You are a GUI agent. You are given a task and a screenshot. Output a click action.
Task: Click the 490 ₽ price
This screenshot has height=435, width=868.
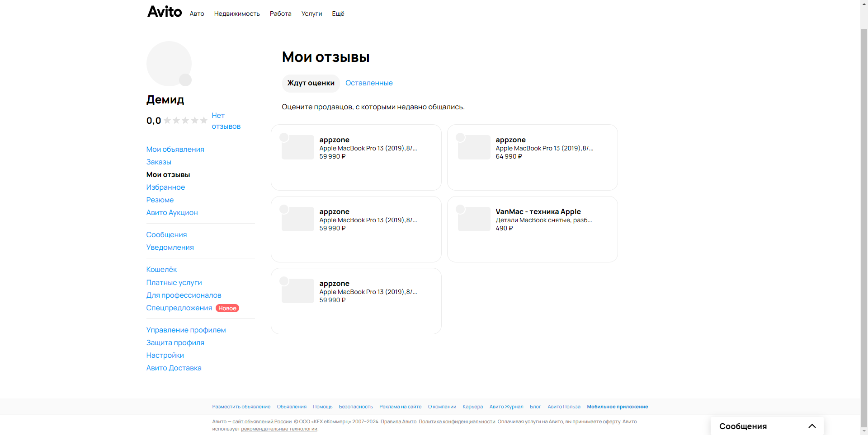coord(504,229)
